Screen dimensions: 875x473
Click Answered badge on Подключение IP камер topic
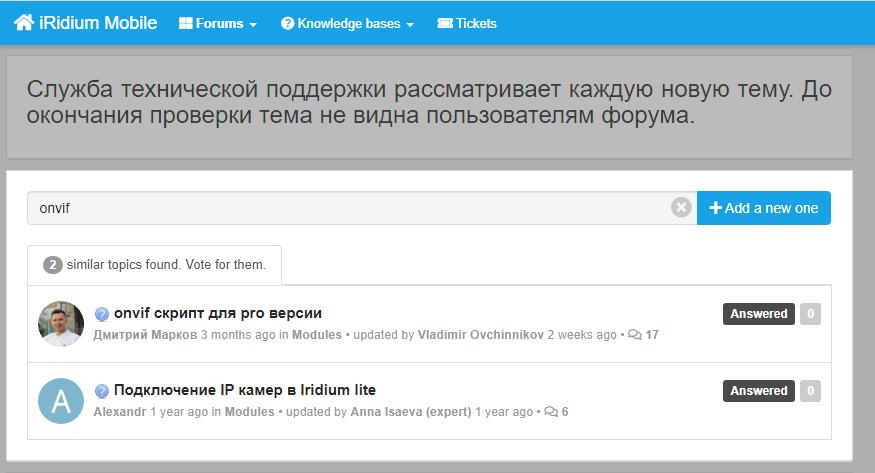point(758,390)
